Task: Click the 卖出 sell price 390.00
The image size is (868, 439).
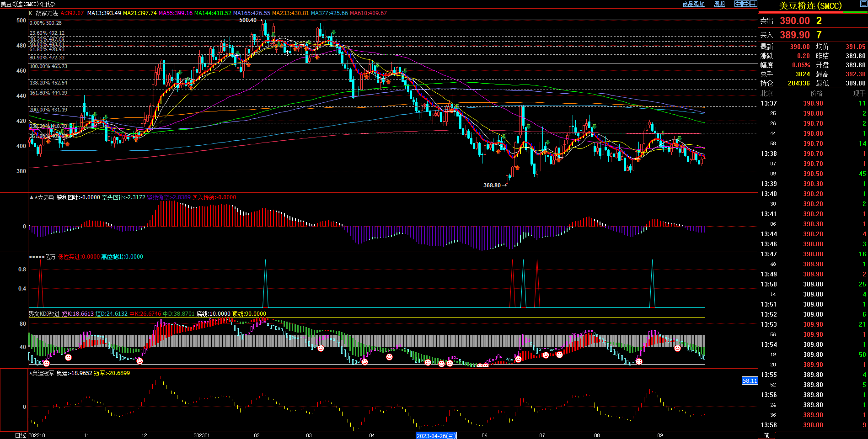Action: (794, 21)
